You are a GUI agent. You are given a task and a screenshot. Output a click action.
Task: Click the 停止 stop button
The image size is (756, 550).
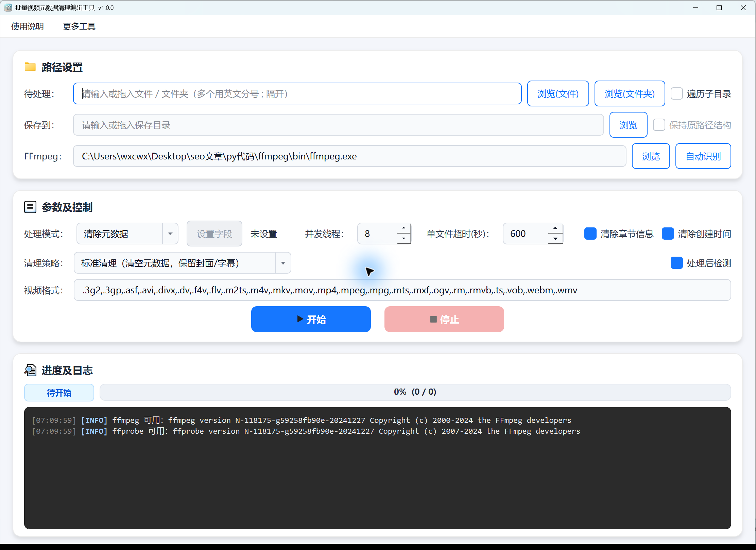pos(444,319)
